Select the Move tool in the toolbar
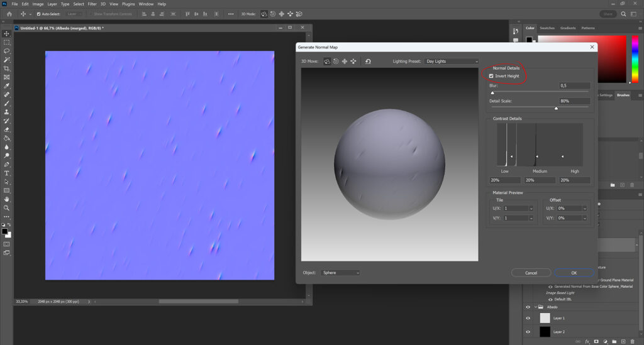644x345 pixels. pos(7,33)
